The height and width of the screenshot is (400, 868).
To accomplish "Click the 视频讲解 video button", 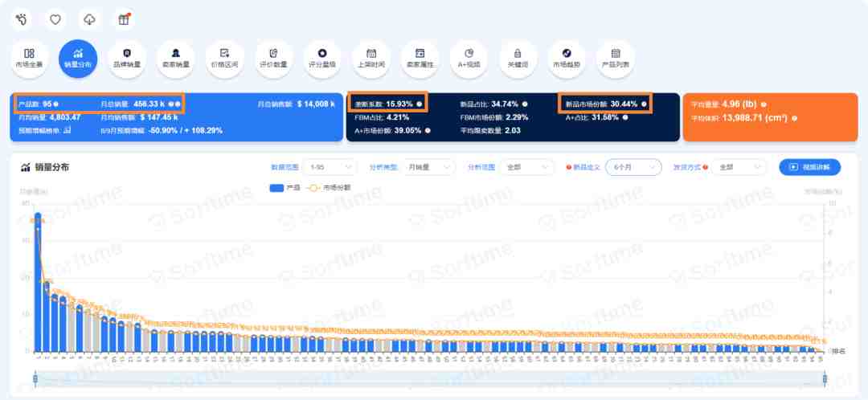I will pos(810,167).
